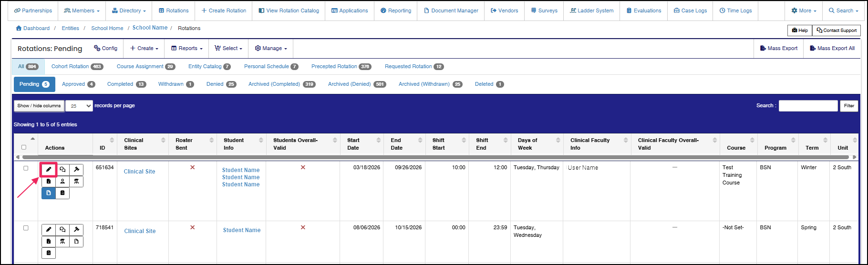Viewport: 868px width, 265px height.
Task: Open Applications in top navigation
Action: tap(350, 10)
